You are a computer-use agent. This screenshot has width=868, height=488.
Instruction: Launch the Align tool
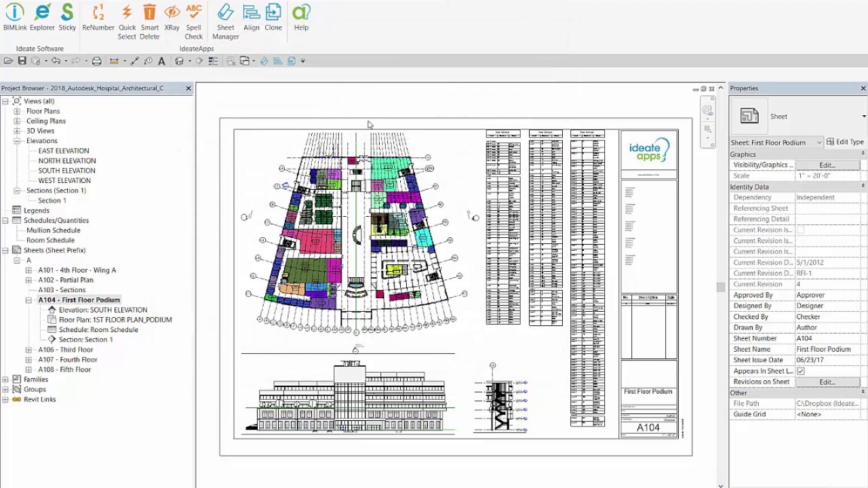(x=252, y=18)
